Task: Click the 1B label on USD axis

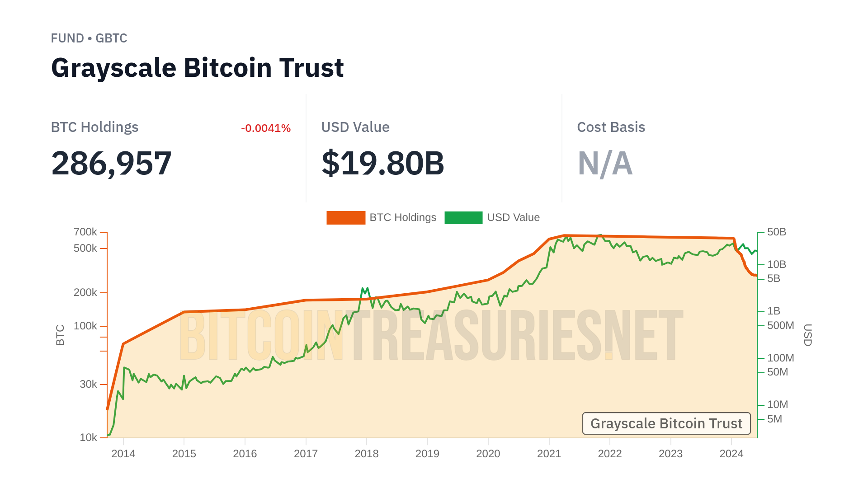Action: point(774,311)
